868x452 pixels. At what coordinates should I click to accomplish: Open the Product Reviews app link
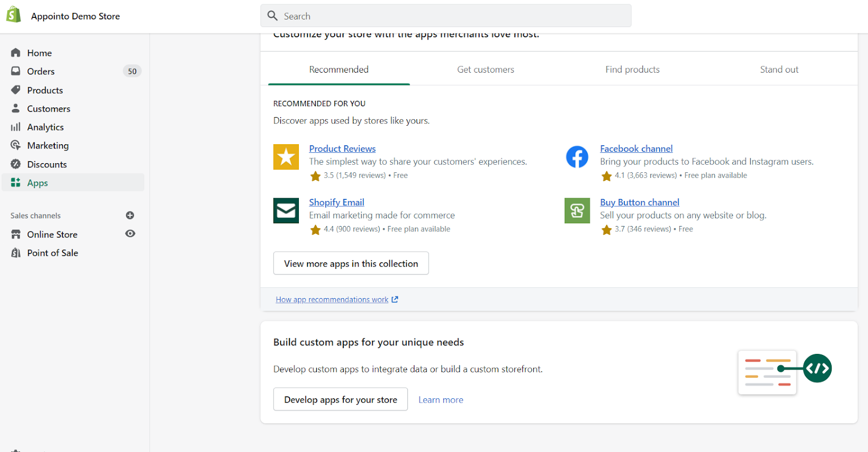342,148
